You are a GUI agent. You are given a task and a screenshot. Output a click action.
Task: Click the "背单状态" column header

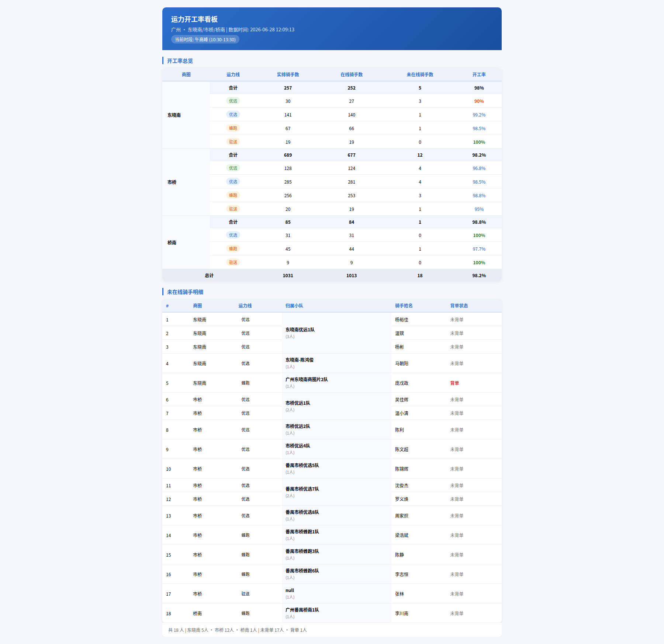(459, 306)
